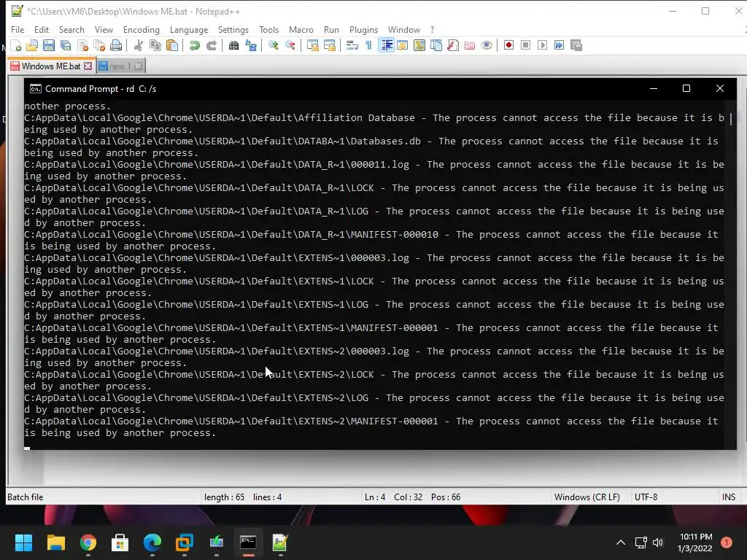Click the Zoom In magnifier icon
This screenshot has width=747, height=560.
[x=273, y=46]
